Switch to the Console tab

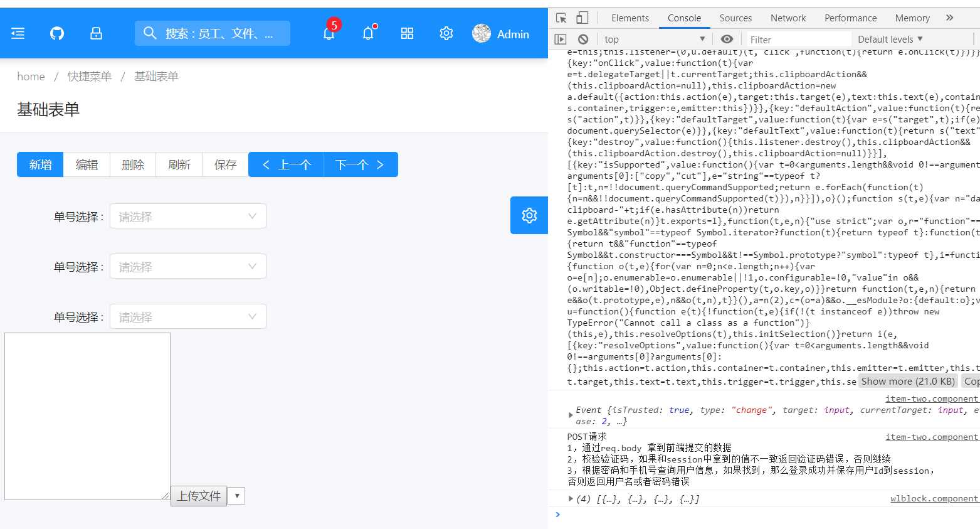684,18
